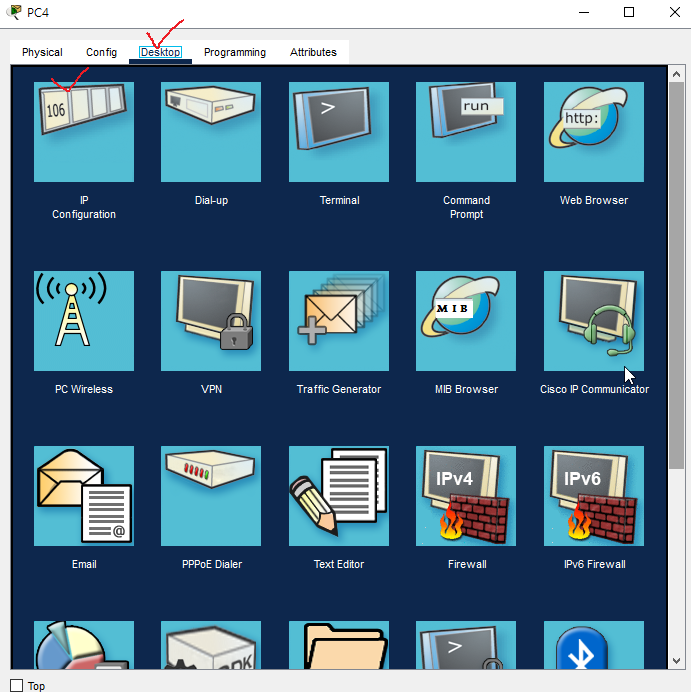Screen dimensions: 691x692
Task: Click the scrollbar down arrow
Action: (x=676, y=661)
